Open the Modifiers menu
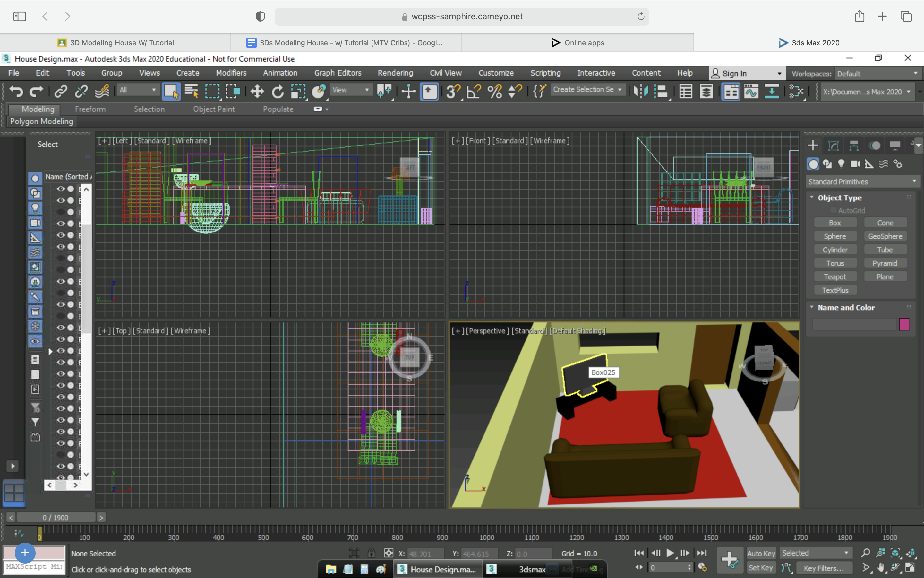The image size is (924, 578). click(x=231, y=73)
